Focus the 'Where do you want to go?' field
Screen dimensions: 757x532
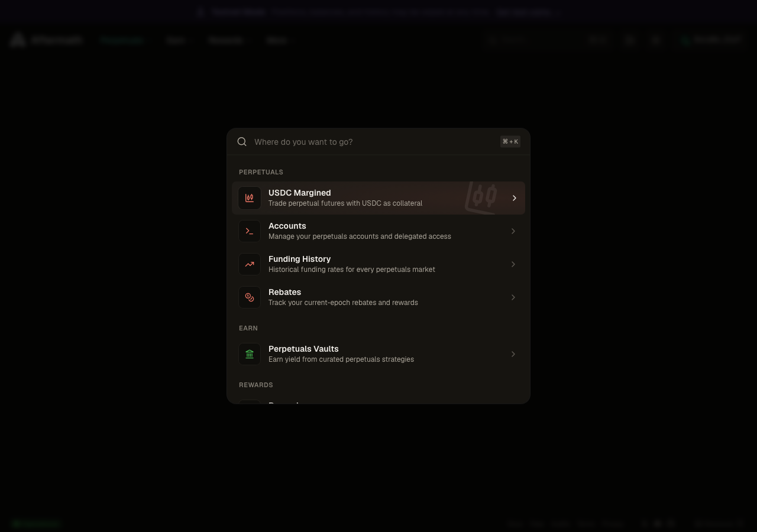click(375, 142)
